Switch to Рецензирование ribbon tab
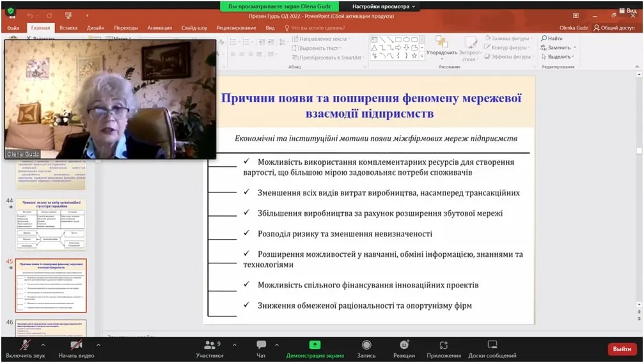The height and width of the screenshot is (363, 644). click(236, 28)
